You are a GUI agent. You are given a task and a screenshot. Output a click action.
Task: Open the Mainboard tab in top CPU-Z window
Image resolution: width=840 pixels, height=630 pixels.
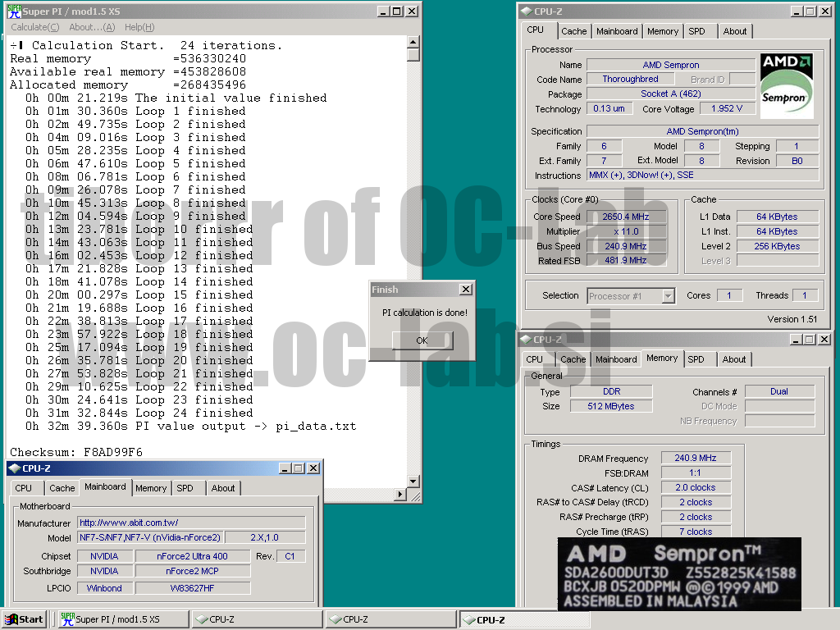click(617, 32)
